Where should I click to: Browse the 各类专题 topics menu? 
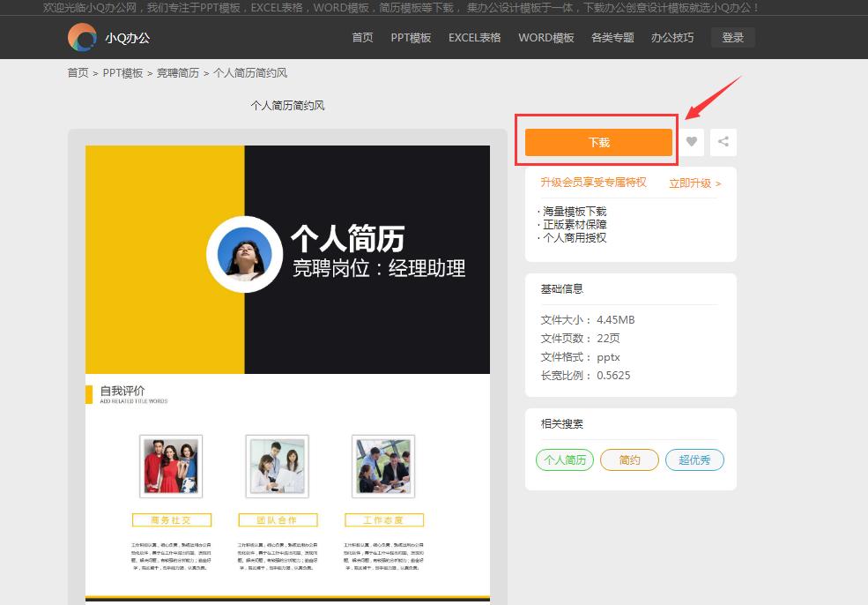pyautogui.click(x=613, y=37)
